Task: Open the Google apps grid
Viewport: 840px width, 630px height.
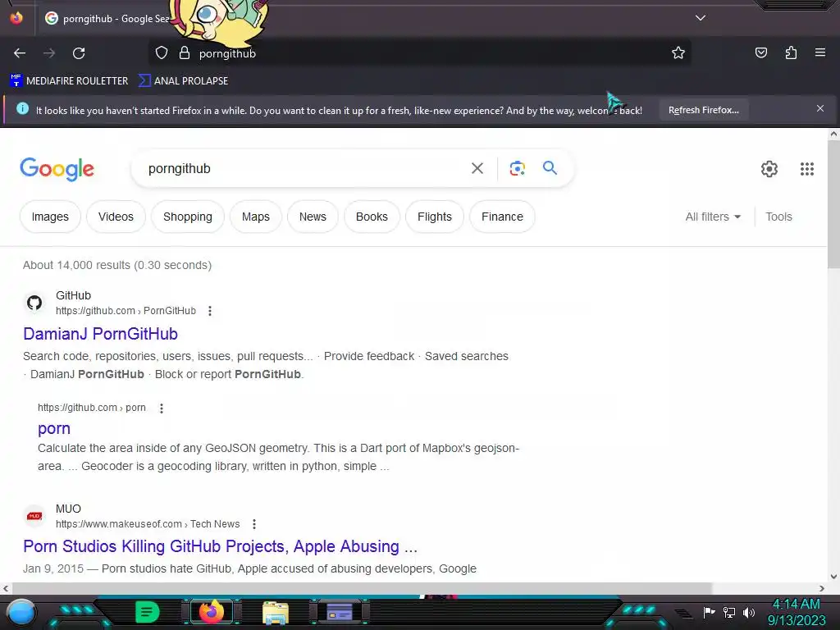Action: point(807,169)
